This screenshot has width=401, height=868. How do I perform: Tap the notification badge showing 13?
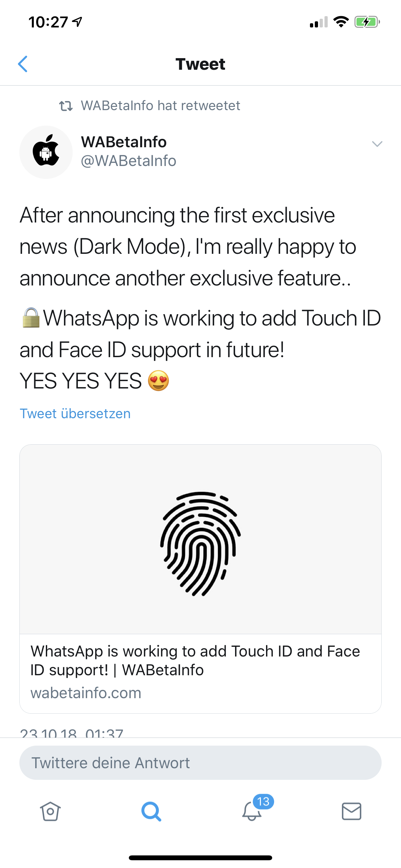click(263, 801)
